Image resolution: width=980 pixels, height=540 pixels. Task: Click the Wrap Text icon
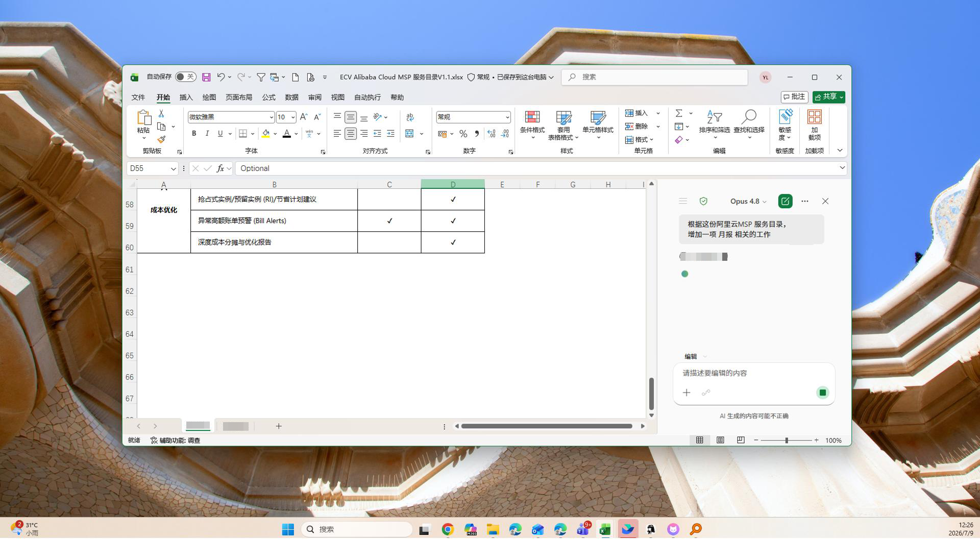coord(410,117)
